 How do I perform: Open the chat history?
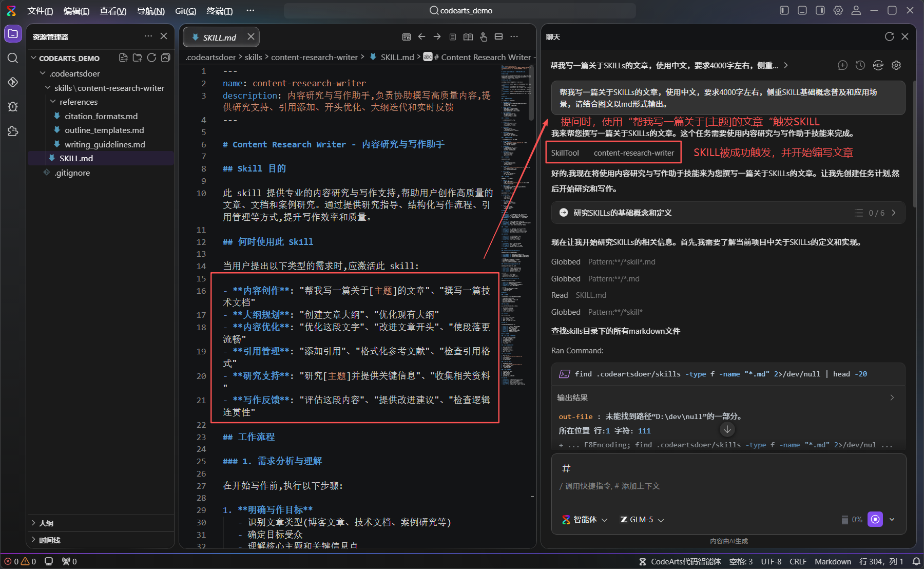[x=860, y=65]
